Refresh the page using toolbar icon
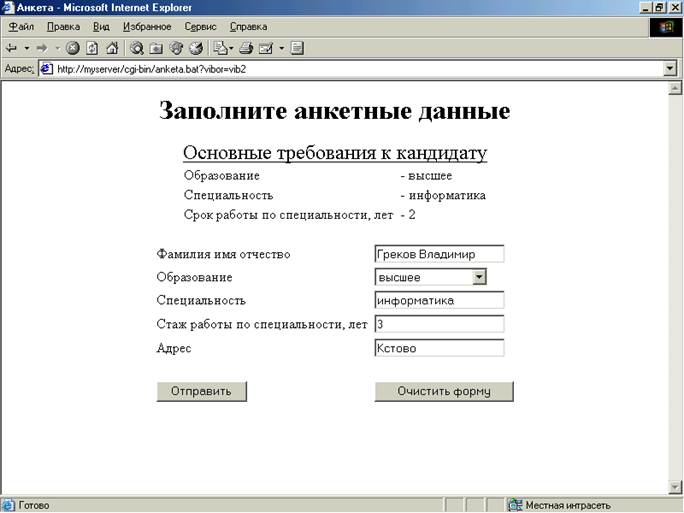This screenshot has height=513, width=684. pos(92,48)
